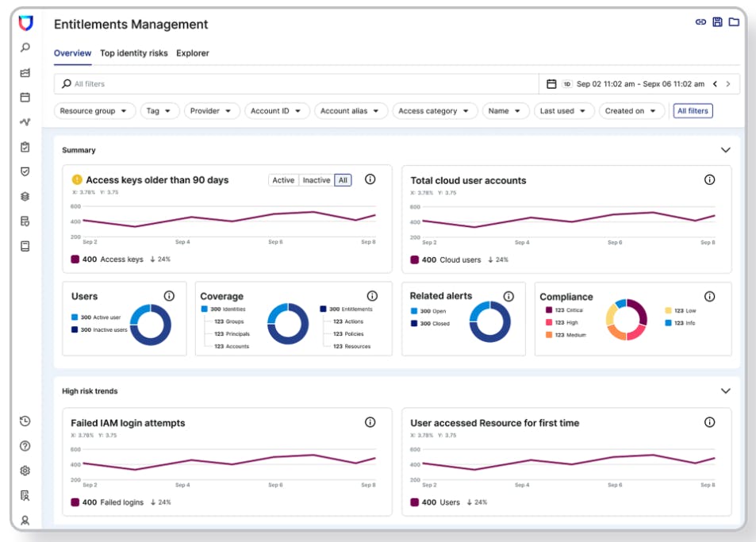
Task: Click the shield icon in left sidebar
Action: pyautogui.click(x=25, y=171)
